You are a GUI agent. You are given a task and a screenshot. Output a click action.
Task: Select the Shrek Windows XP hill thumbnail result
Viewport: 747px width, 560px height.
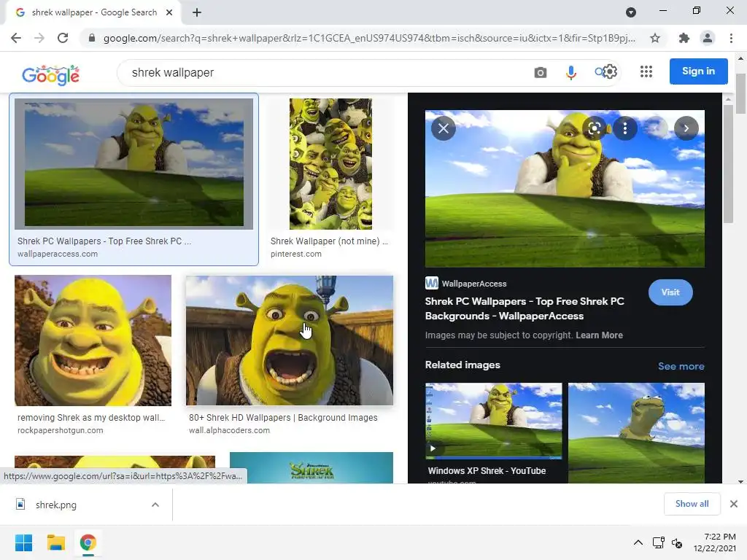(134, 164)
